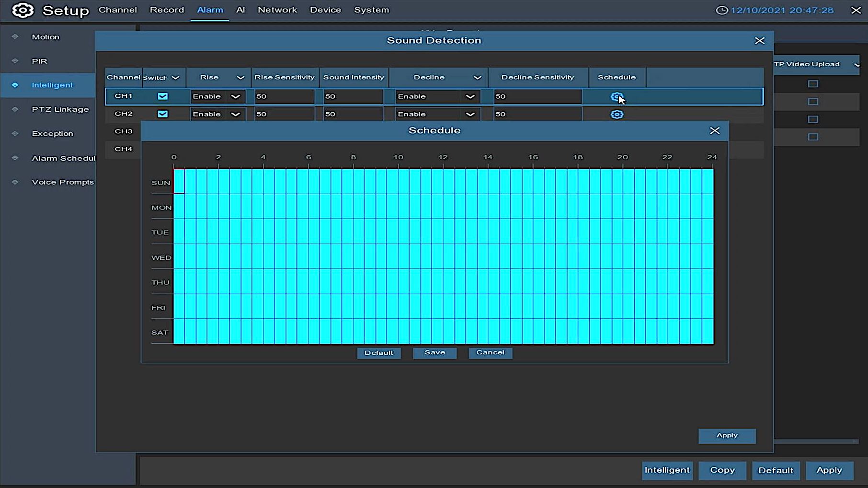Open CH2 Rise Enable dropdown
868x488 pixels.
(218, 114)
